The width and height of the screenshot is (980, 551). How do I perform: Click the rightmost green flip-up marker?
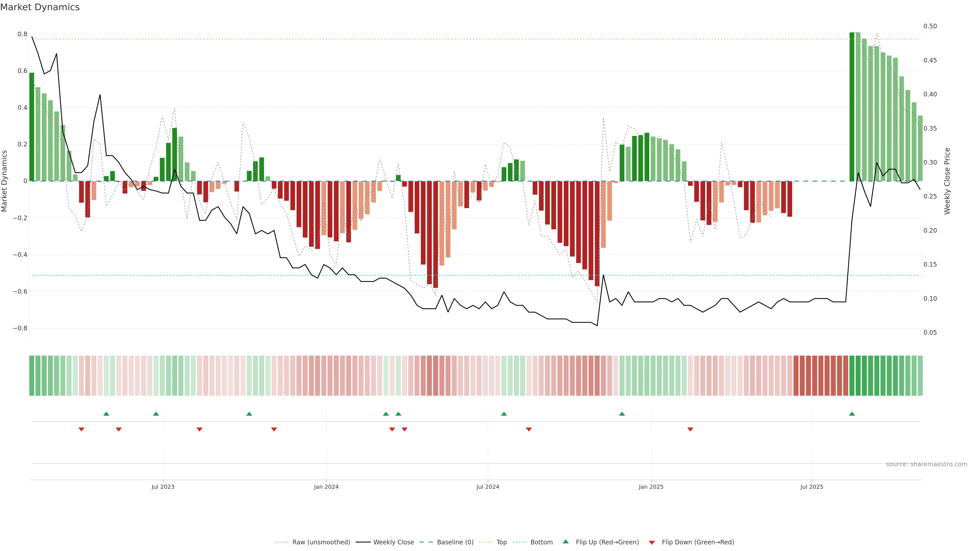[x=852, y=414]
